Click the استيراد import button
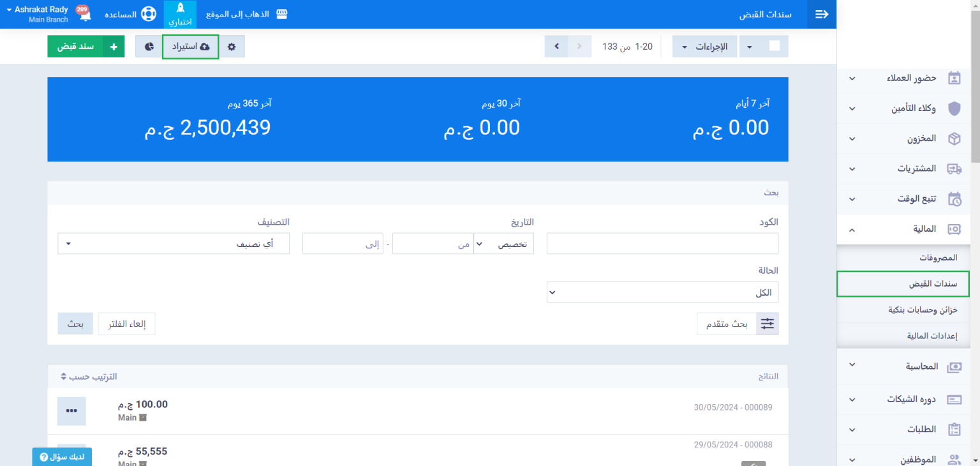Image resolution: width=980 pixels, height=466 pixels. (x=191, y=47)
